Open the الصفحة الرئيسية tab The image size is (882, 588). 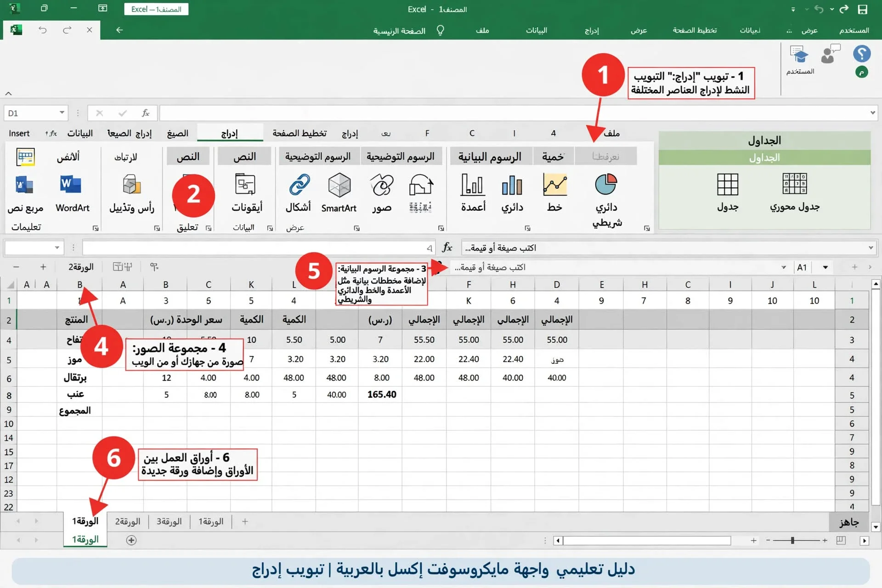pos(399,31)
